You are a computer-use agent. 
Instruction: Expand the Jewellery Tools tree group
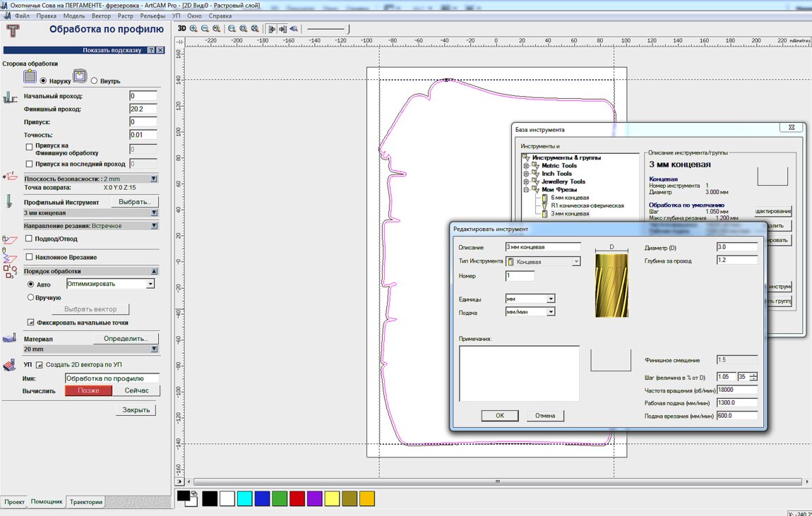coord(526,181)
